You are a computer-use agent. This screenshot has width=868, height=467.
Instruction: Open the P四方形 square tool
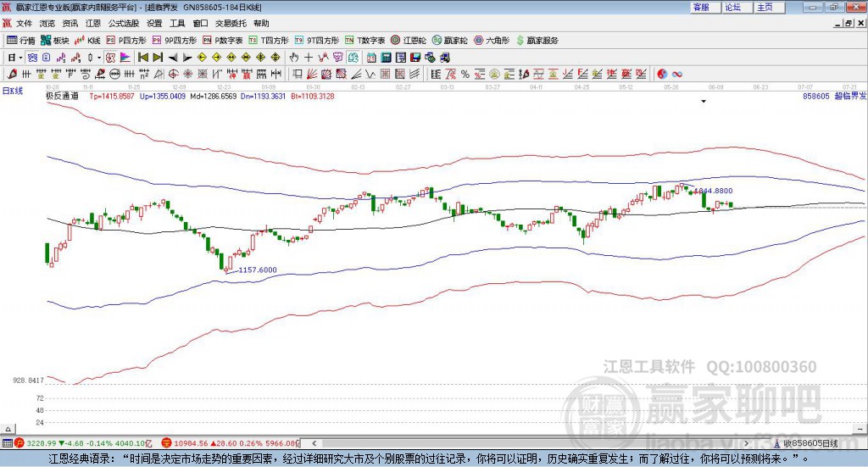(x=126, y=41)
